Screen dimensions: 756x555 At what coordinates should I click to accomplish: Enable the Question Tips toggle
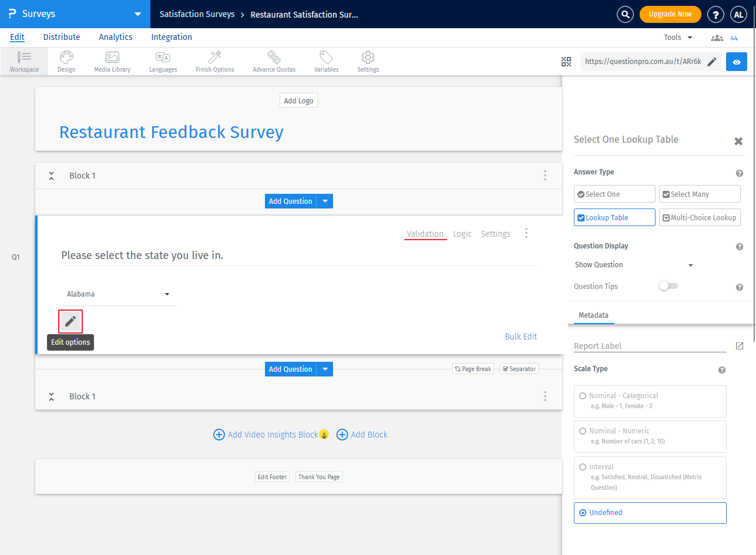click(x=668, y=287)
